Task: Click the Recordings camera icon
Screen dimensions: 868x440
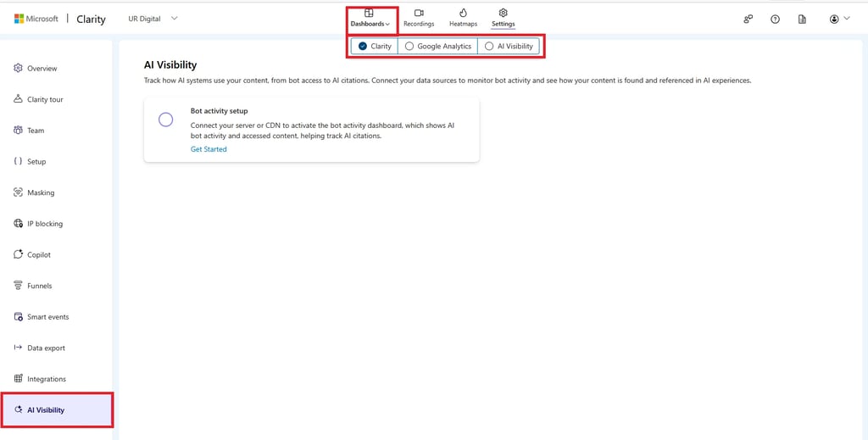Action: [x=419, y=13]
